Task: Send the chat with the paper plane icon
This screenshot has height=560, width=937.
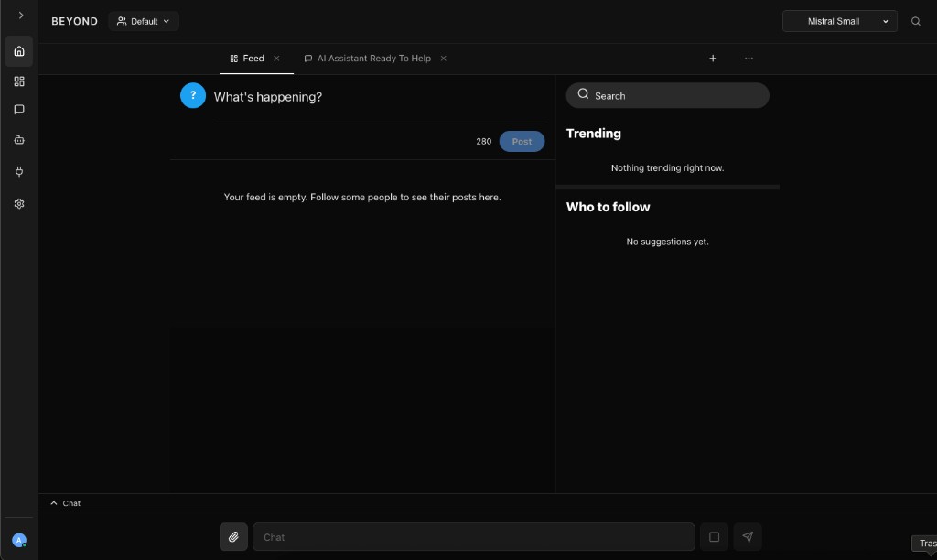Action: (748, 537)
